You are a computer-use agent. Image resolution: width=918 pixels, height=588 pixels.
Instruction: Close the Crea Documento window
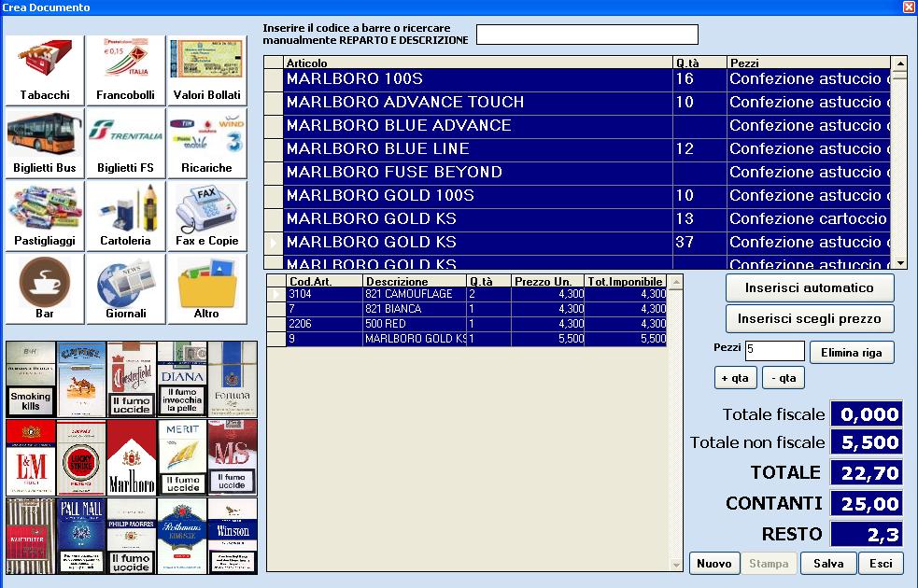pos(910,7)
